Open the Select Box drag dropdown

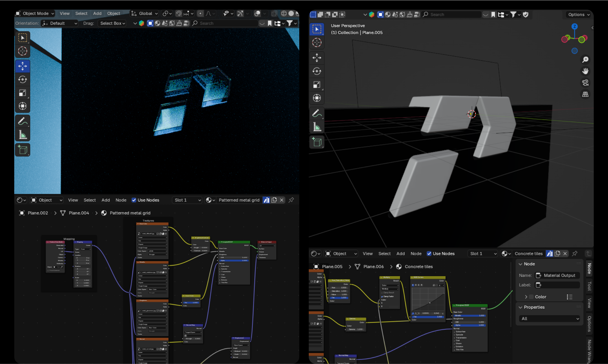coord(112,23)
